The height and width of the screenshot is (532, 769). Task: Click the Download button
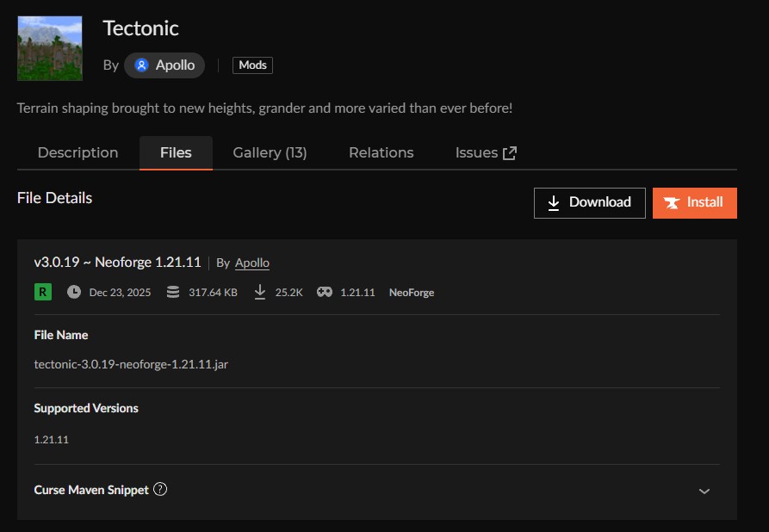[x=589, y=202]
